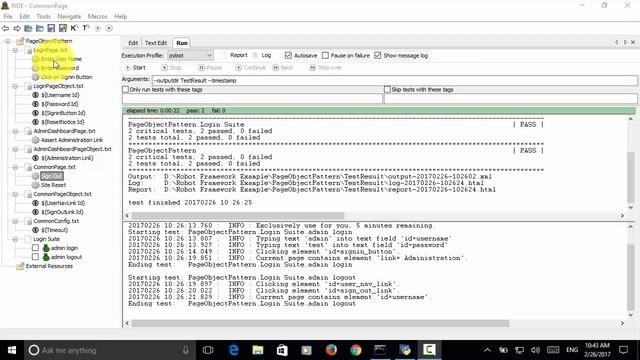
Task: Click the Open Directory folder toolbar icon
Action: 40,28
